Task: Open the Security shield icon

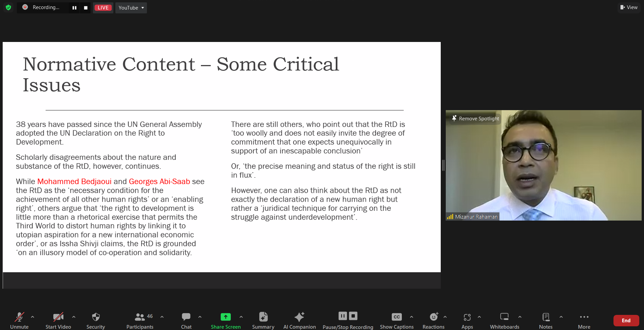Action: [96, 317]
